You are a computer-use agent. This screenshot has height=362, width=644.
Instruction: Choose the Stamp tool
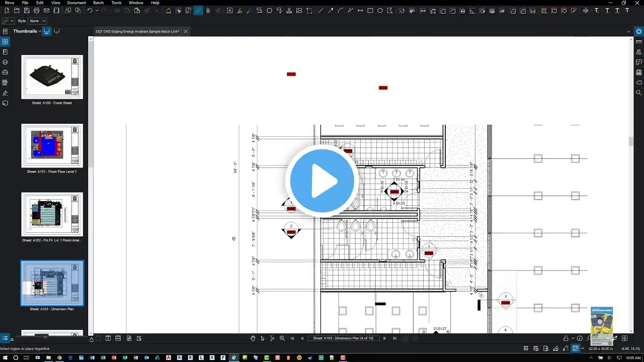[289, 11]
